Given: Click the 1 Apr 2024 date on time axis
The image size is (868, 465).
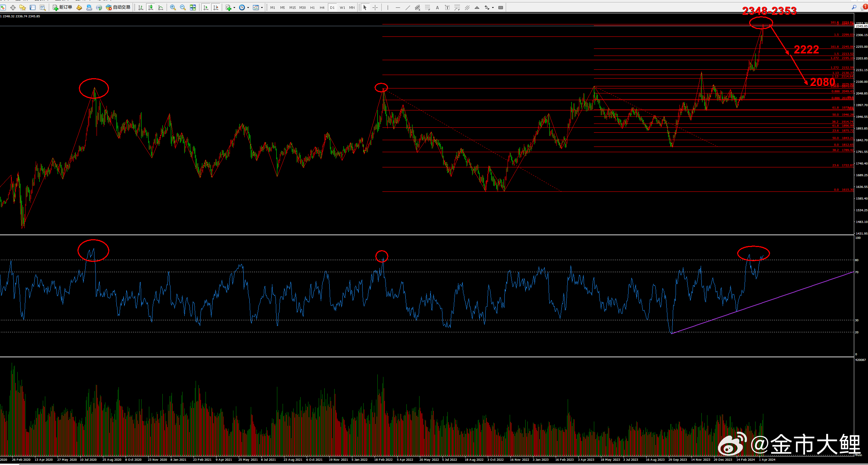Looking at the screenshot, I should (767, 460).
